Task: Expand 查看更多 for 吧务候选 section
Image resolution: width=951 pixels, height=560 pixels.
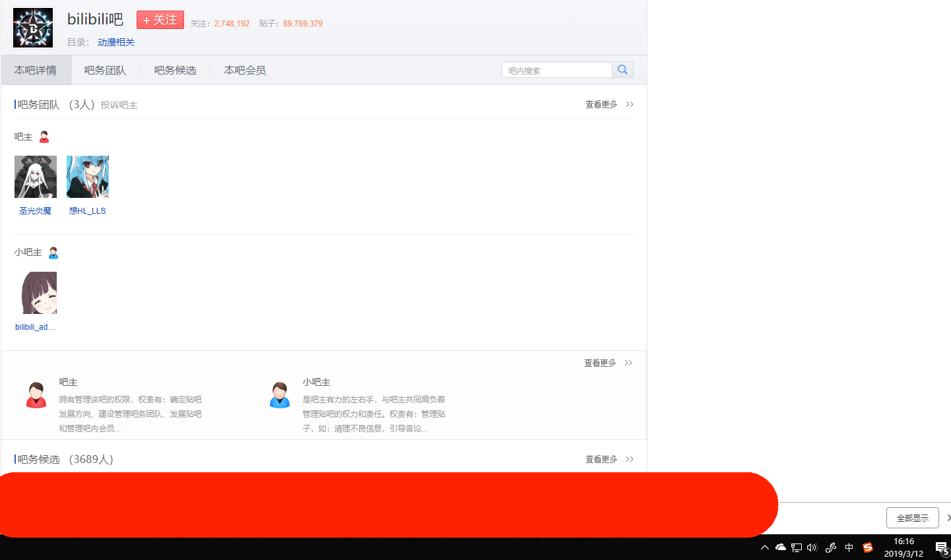Action: point(608,459)
